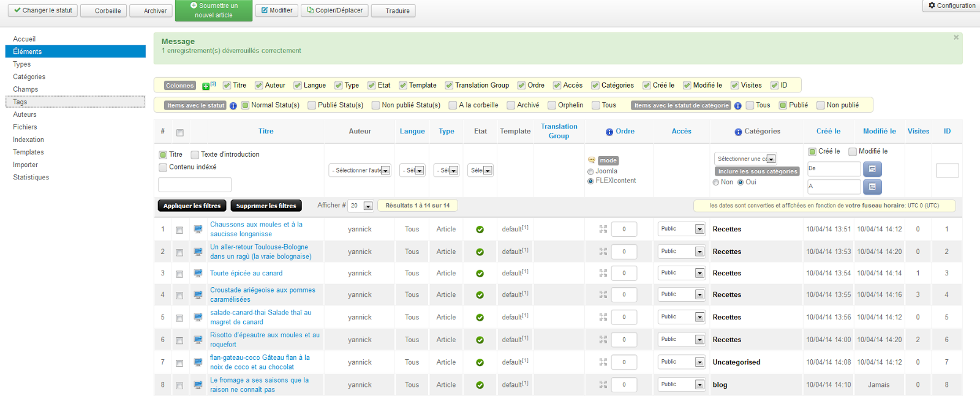Open calendar picker for the A date field
980x396 pixels.
tap(872, 186)
